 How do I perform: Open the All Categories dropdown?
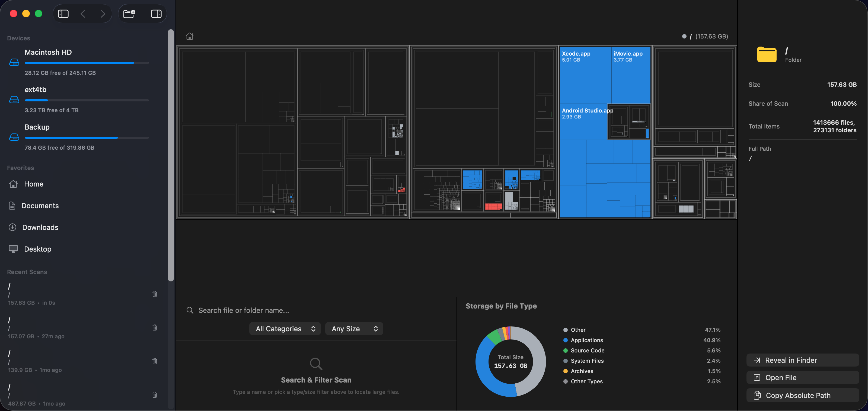coord(285,329)
